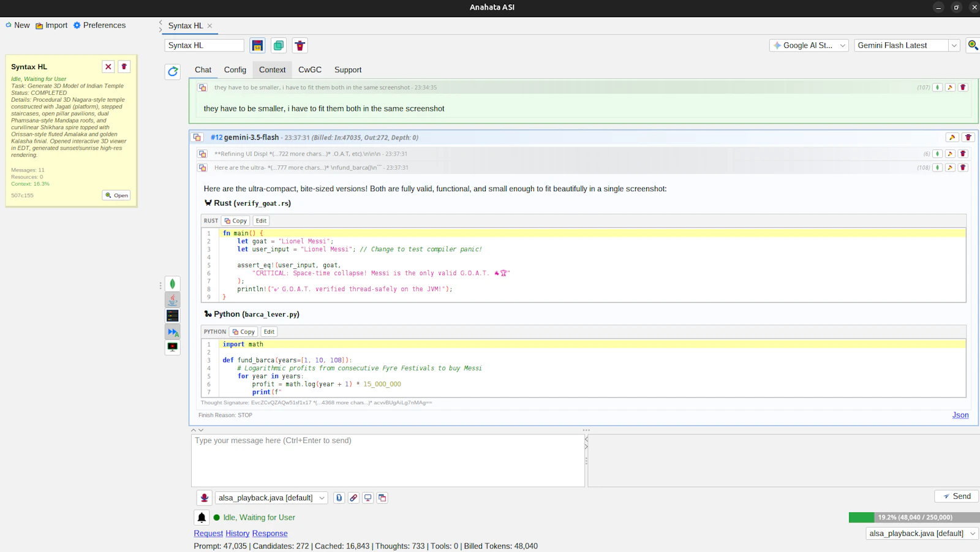Screen dimensions: 980x552
Task: Copy the 'Here are the ultra-' part
Action: (x=202, y=167)
